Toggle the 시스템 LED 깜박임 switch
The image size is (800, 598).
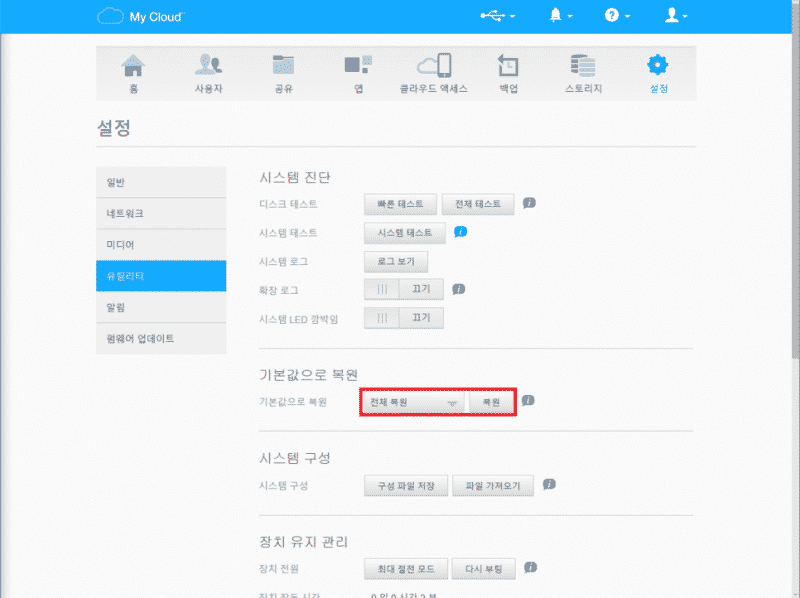(404, 318)
